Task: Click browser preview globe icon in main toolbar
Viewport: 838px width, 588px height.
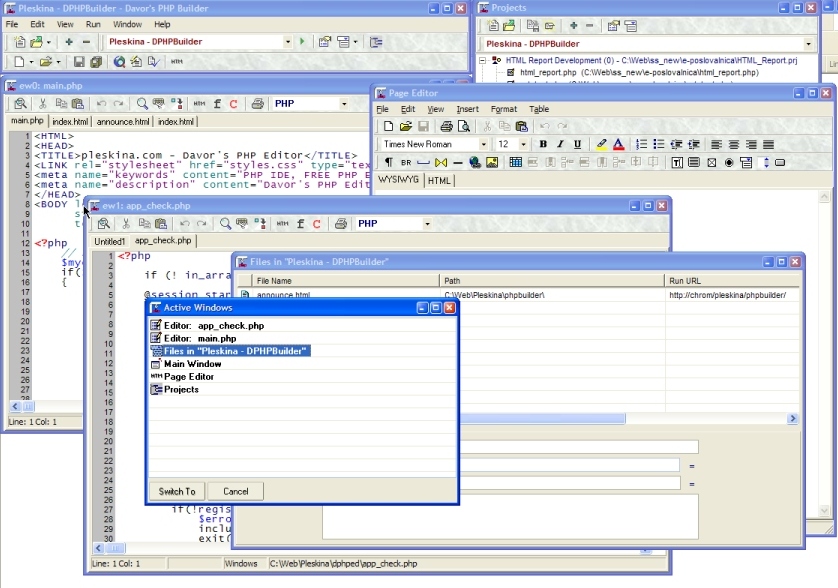Action: point(119,62)
